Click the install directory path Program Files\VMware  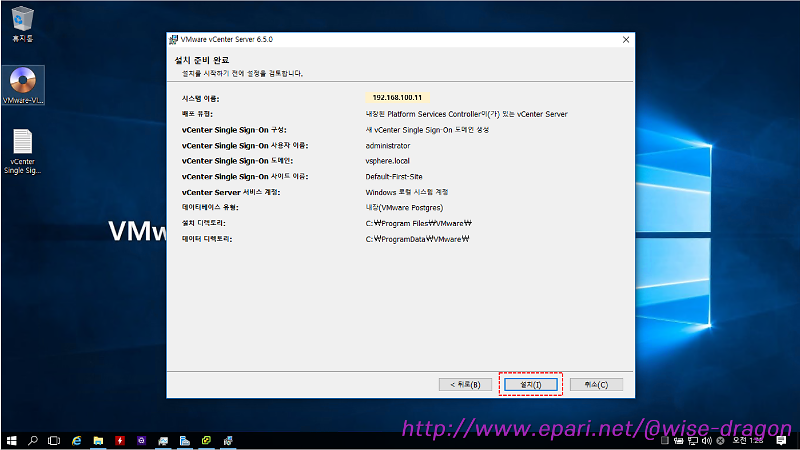418,223
